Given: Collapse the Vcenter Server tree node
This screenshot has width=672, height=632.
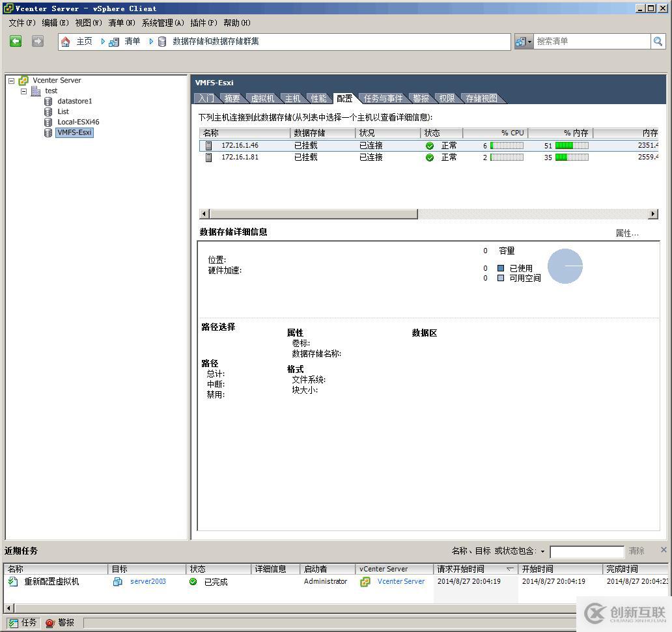Looking at the screenshot, I should point(10,80).
